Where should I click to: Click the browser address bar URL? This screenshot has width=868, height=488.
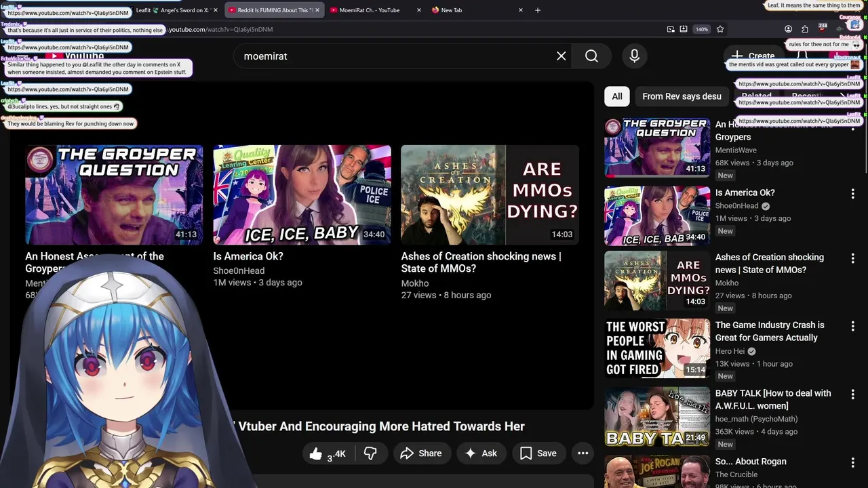point(220,29)
